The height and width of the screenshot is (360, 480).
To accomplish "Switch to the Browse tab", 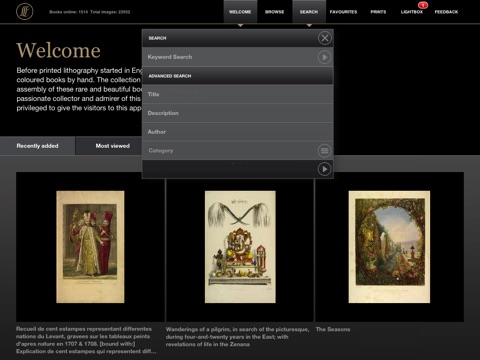I will tap(275, 12).
